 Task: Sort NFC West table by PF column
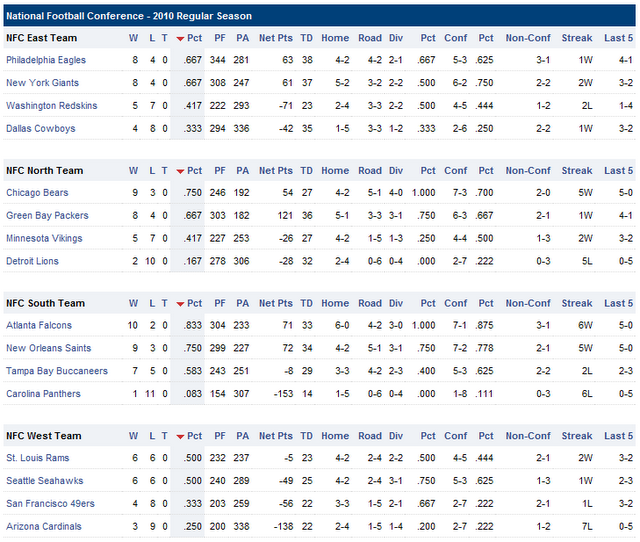(x=219, y=437)
